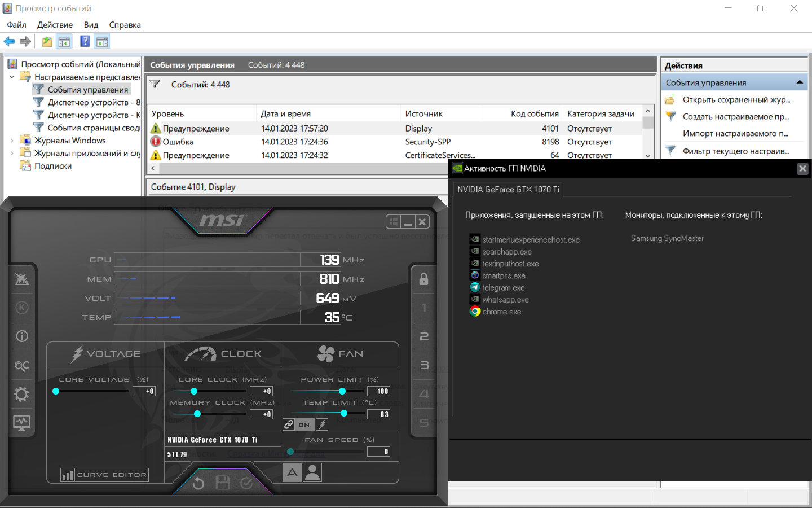Select the NVIDIA GeForce GTX 1070 Ti tab

point(508,190)
